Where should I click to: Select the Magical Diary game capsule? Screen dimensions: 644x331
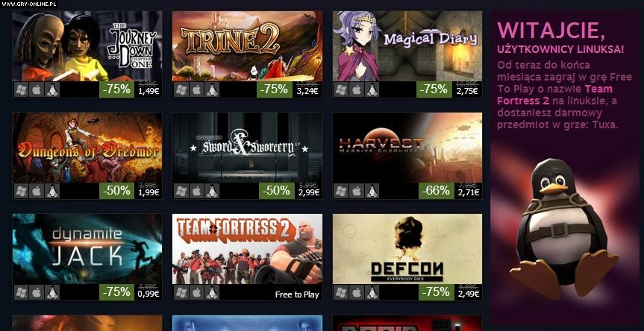407,46
